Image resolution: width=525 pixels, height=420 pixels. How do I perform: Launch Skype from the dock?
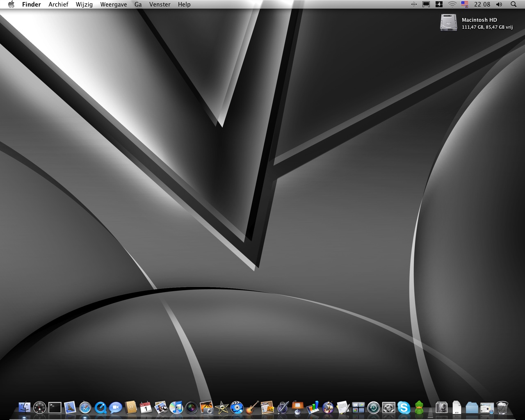click(404, 408)
